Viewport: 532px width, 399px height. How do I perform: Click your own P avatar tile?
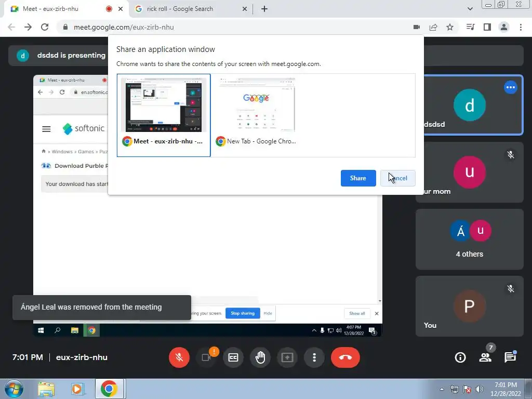[x=470, y=306]
